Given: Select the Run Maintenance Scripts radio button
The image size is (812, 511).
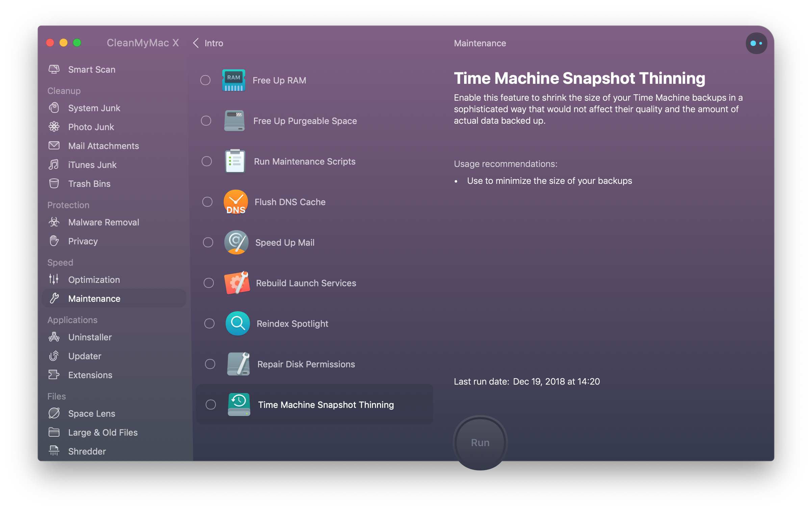Looking at the screenshot, I should point(207,161).
